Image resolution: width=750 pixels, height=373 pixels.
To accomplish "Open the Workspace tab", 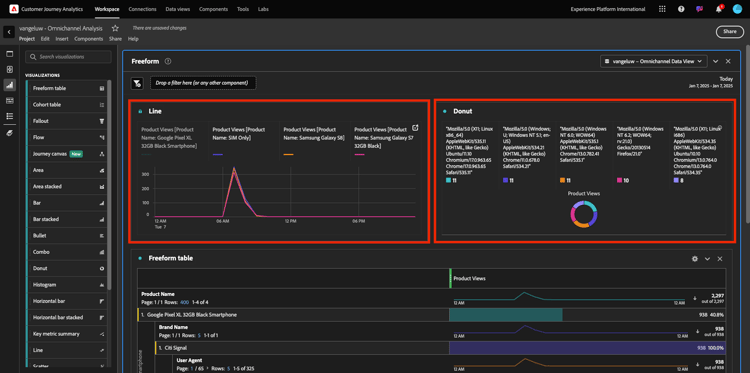I will click(x=107, y=9).
